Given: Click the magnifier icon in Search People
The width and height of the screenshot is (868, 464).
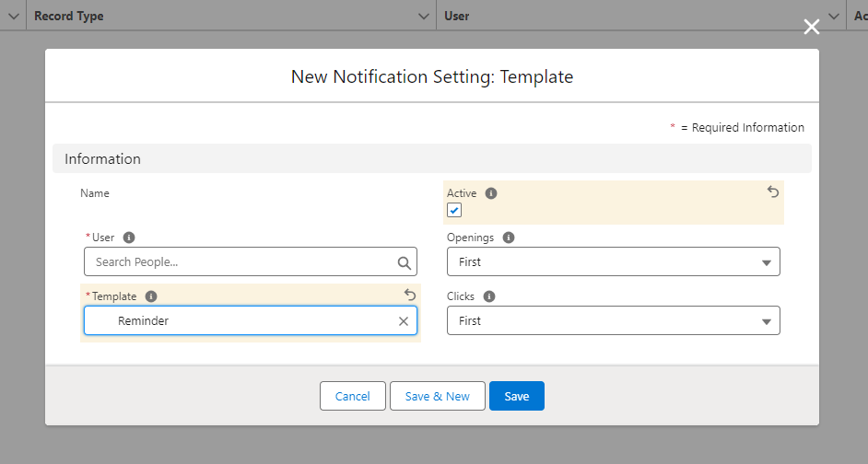Looking at the screenshot, I should coord(404,262).
